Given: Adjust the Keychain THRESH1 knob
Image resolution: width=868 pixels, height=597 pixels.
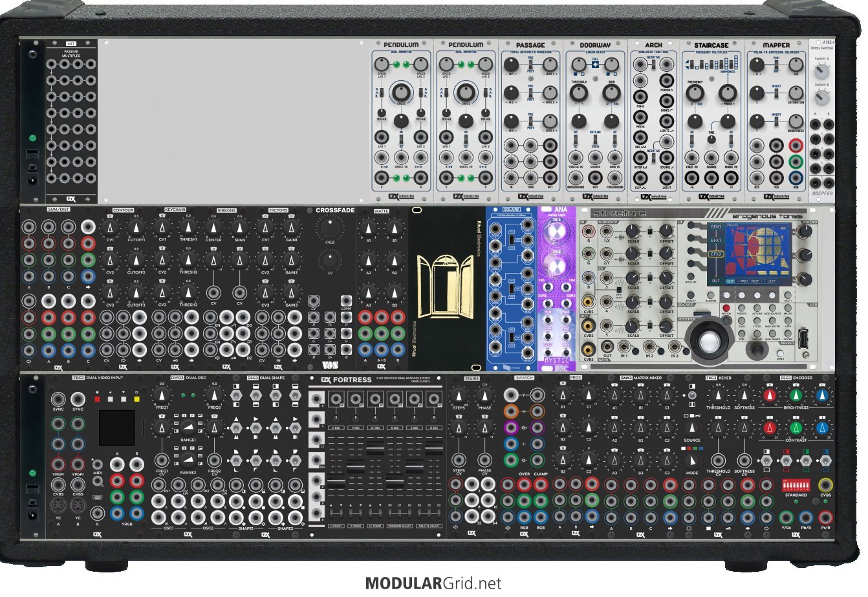Looking at the screenshot, I should pyautogui.click(x=188, y=227).
